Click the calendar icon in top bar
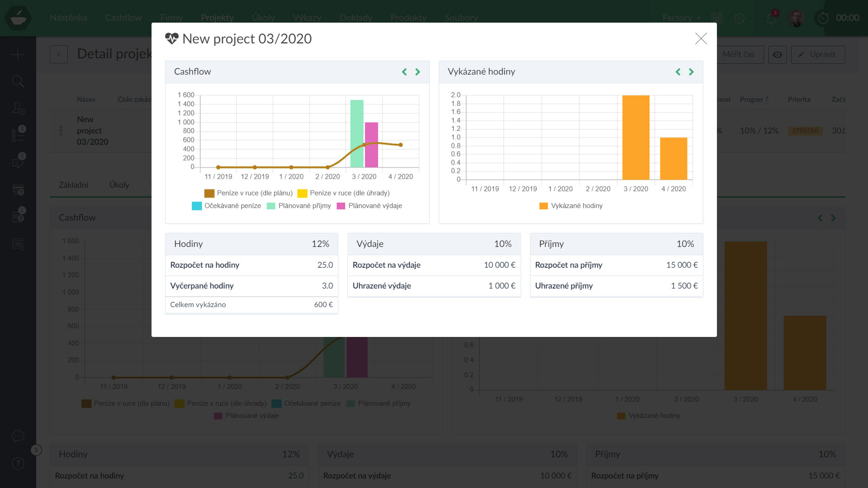Viewport: 868px width, 488px height. (x=717, y=18)
